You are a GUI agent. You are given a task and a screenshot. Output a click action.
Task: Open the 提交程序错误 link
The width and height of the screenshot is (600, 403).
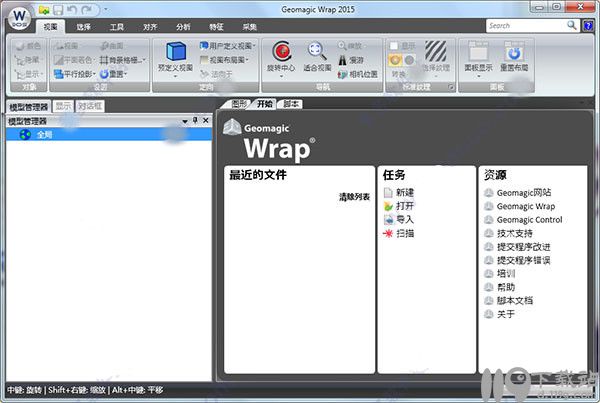tap(523, 260)
